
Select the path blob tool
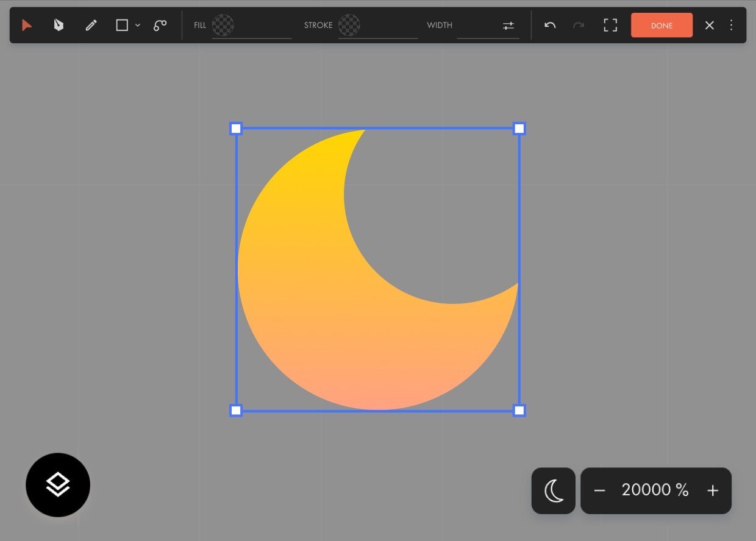tap(160, 25)
